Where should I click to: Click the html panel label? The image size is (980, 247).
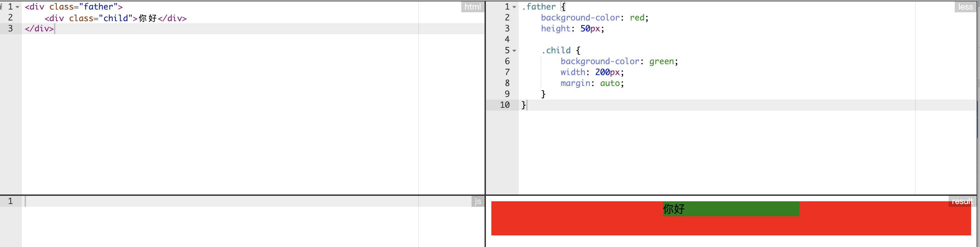[472, 7]
